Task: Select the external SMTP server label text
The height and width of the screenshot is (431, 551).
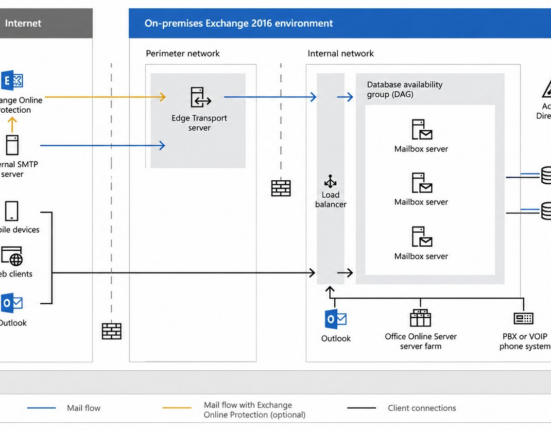Action: tap(19, 169)
